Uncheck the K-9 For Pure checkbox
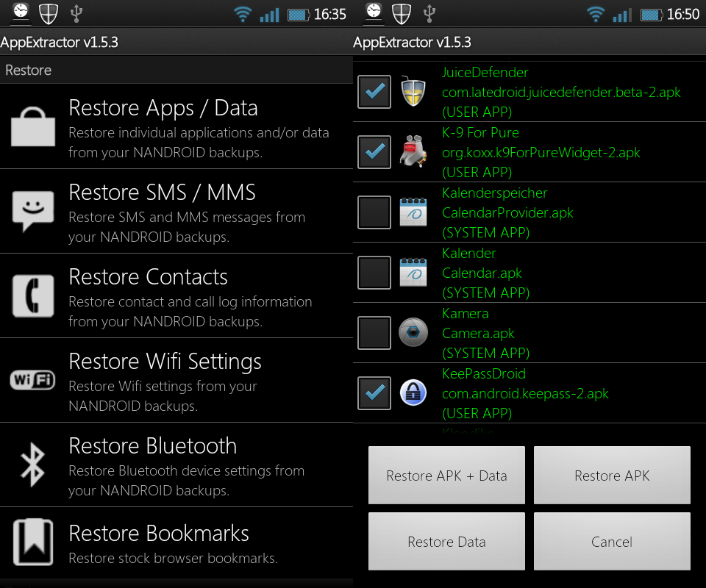 [x=374, y=152]
